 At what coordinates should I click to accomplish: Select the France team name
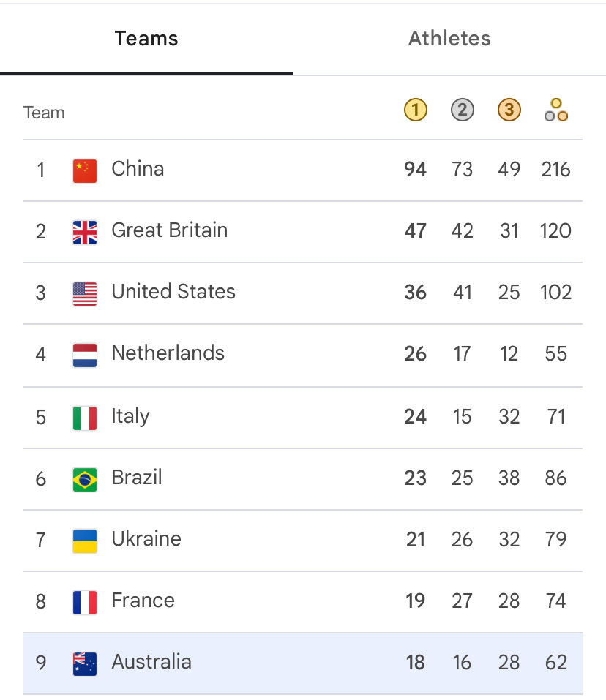[143, 600]
